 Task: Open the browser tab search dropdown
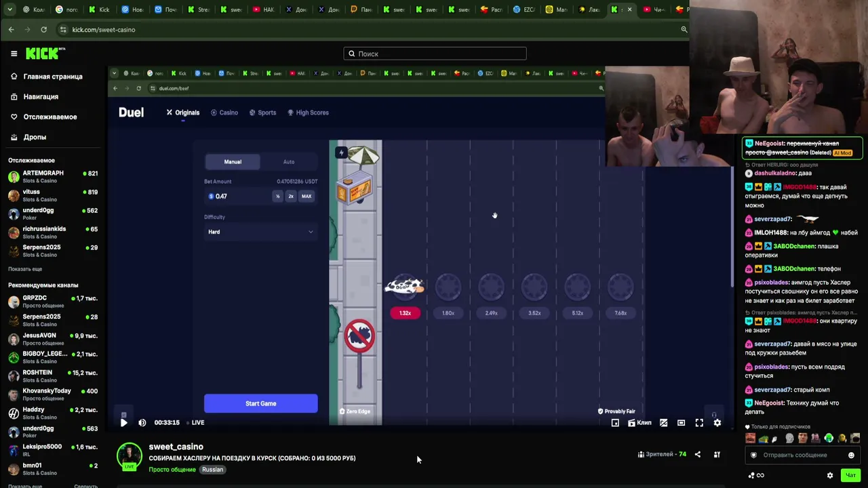pyautogui.click(x=8, y=9)
